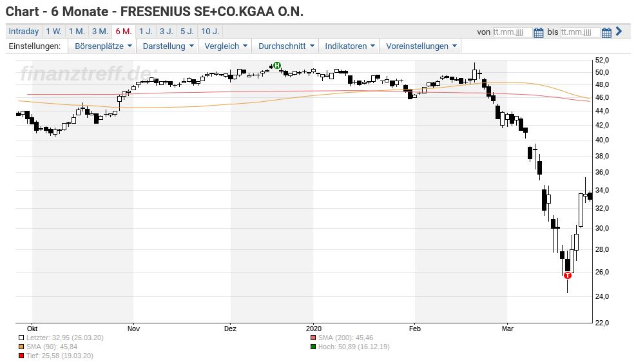Open the Vergleich dropdown menu
The width and height of the screenshot is (636, 364).
coord(226,46)
